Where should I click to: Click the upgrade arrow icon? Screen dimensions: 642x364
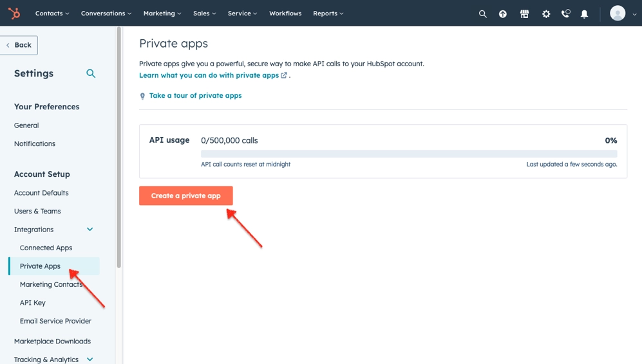click(503, 14)
